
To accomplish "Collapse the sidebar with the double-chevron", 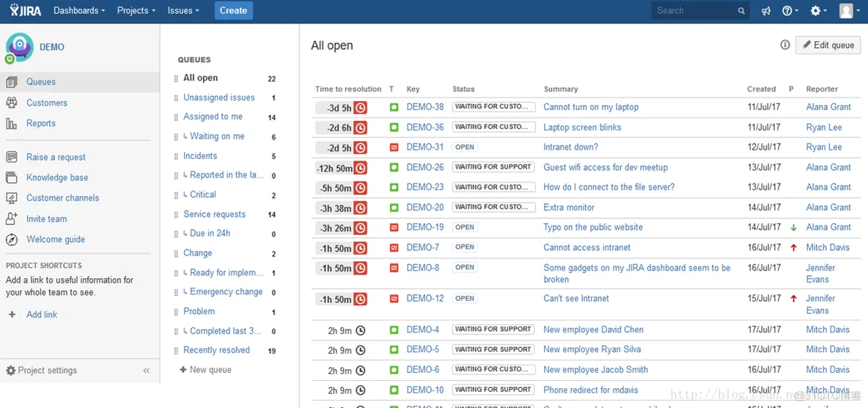I will pyautogui.click(x=146, y=371).
